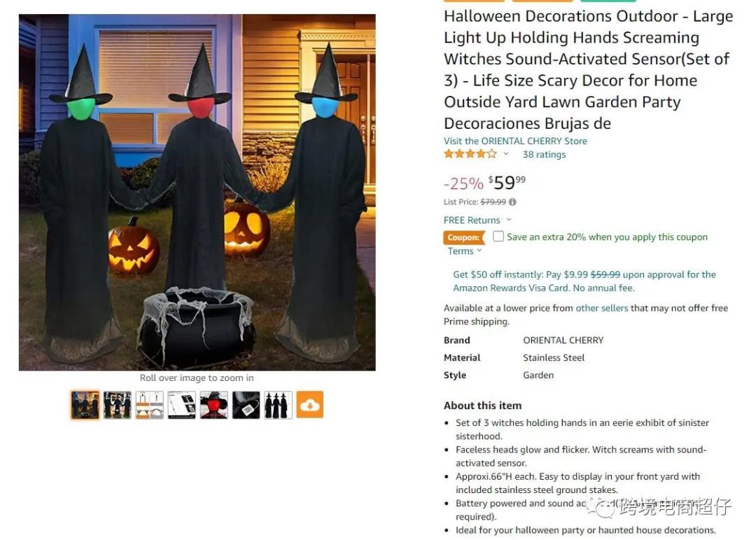Click the orange cloud download icon
The width and height of the screenshot is (756, 540).
pyautogui.click(x=309, y=404)
